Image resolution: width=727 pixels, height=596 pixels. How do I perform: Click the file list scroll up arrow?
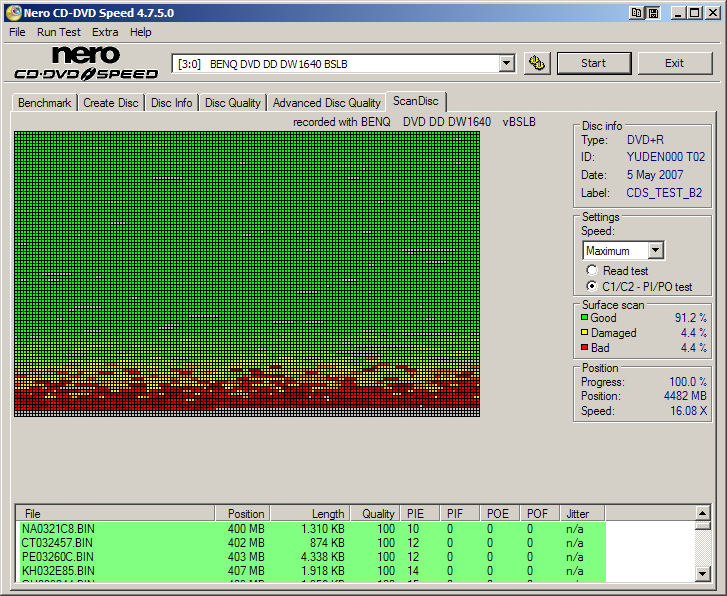(x=702, y=513)
